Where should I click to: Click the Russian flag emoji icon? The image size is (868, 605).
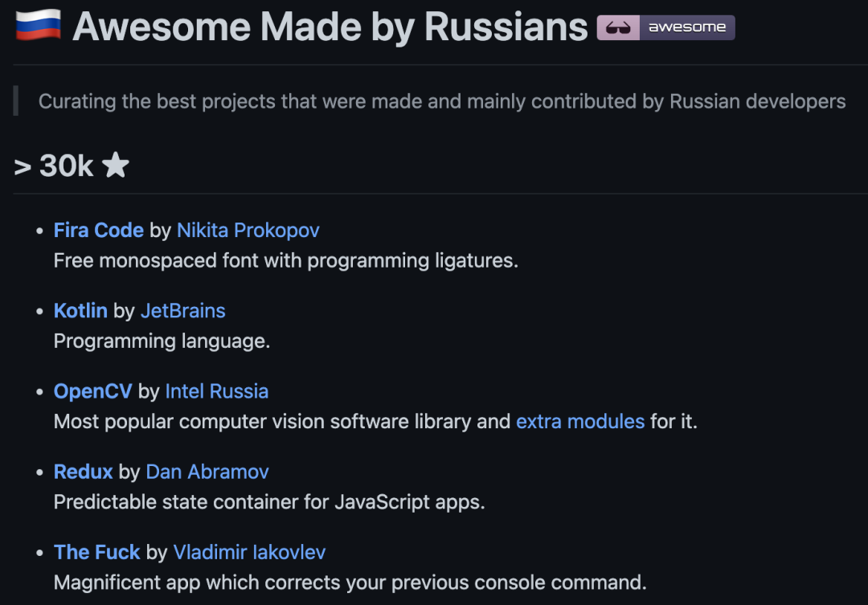click(39, 26)
